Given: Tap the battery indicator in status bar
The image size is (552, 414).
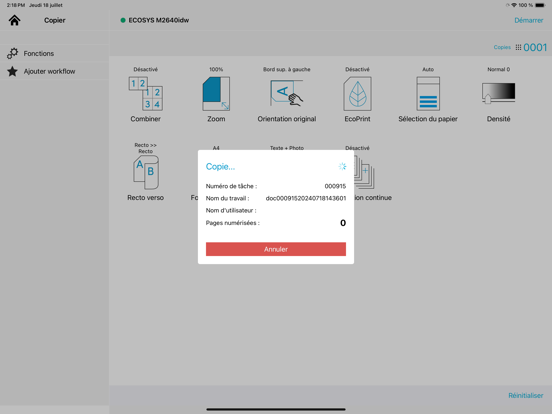Looking at the screenshot, I should 540,5.
